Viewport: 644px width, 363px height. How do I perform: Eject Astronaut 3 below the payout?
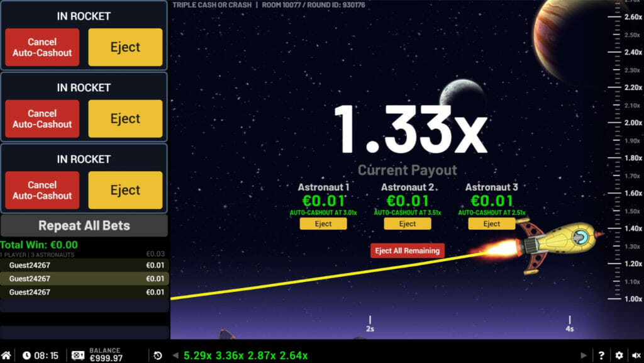tap(492, 224)
